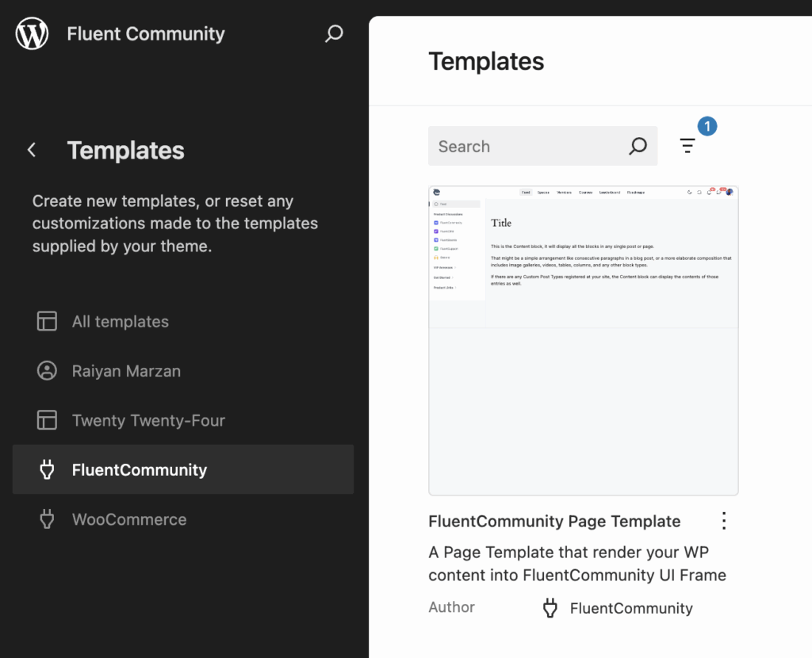Open actions menu for FluentCommunity Page Template
812x658 pixels.
724,521
